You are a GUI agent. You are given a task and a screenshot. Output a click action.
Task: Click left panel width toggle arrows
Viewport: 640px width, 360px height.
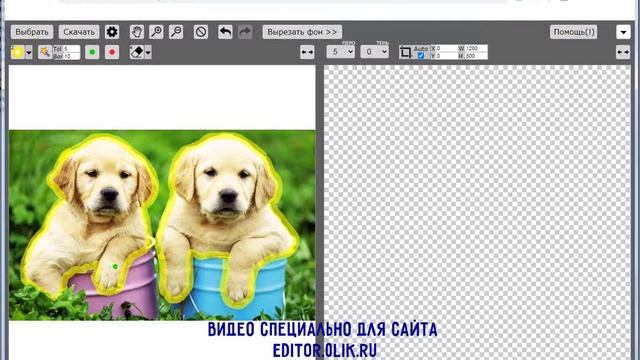tap(307, 52)
